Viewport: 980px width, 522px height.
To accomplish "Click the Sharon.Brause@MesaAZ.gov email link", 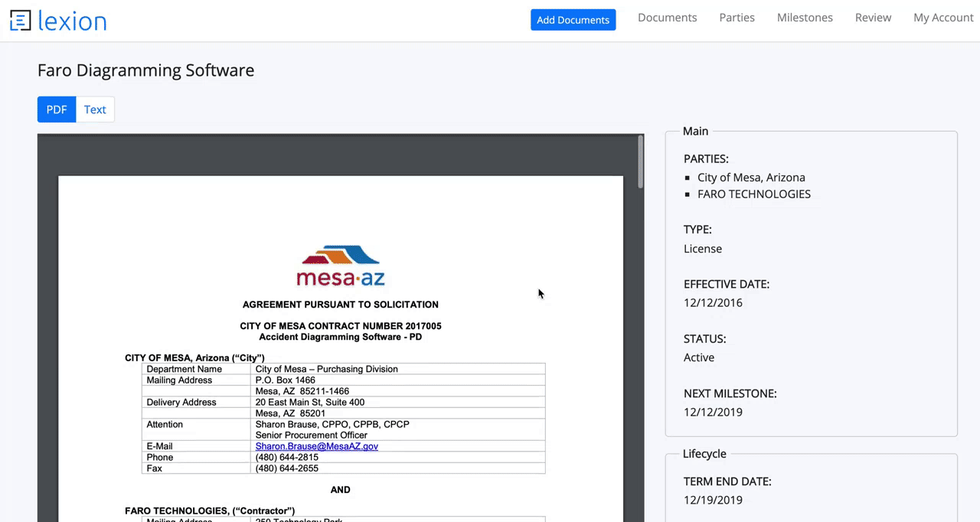I will point(316,446).
